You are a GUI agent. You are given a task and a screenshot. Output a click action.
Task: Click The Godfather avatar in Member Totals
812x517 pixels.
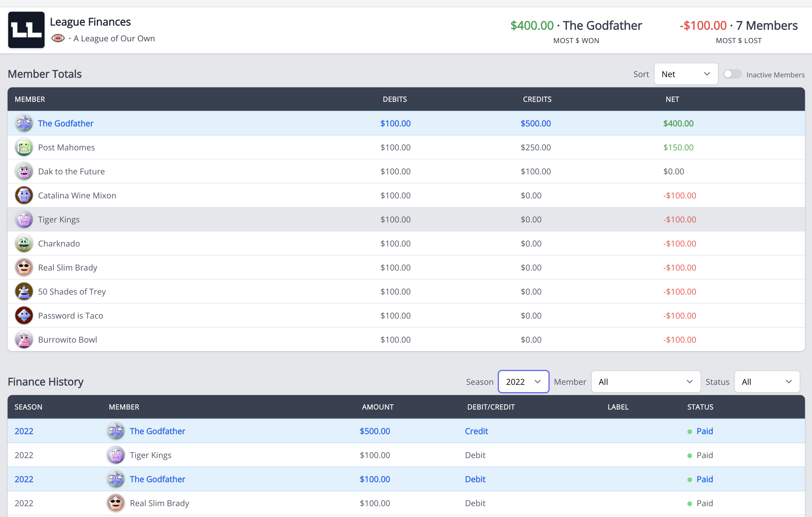[24, 123]
